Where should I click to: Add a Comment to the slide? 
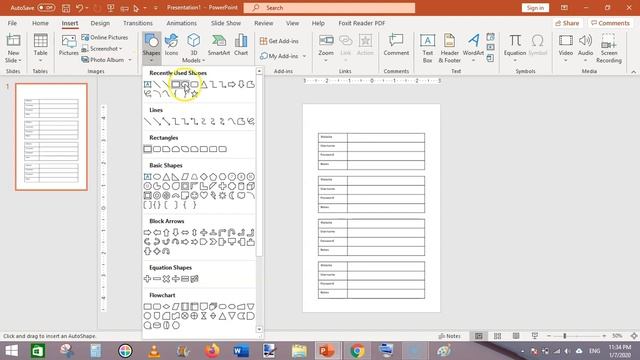coord(396,45)
